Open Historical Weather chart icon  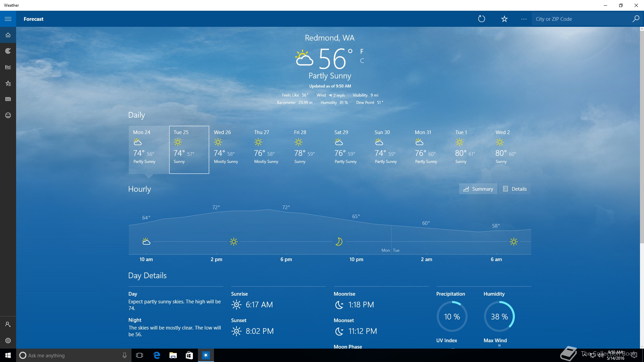point(8,67)
